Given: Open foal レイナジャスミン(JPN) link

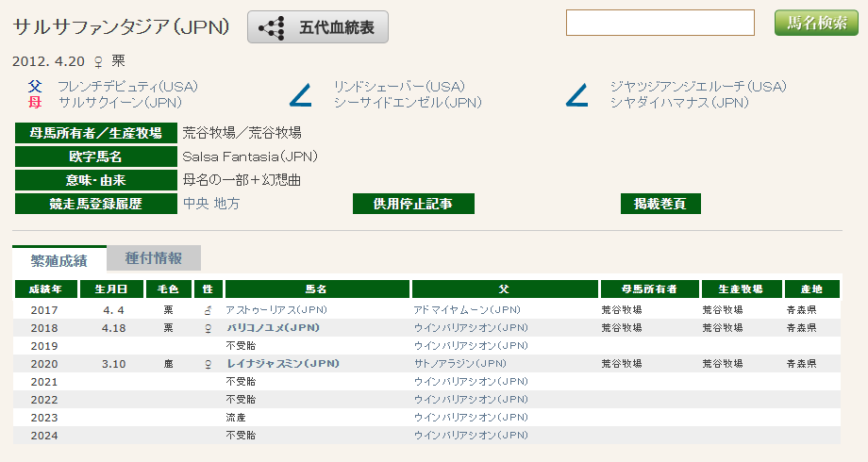Looking at the screenshot, I should [x=282, y=364].
